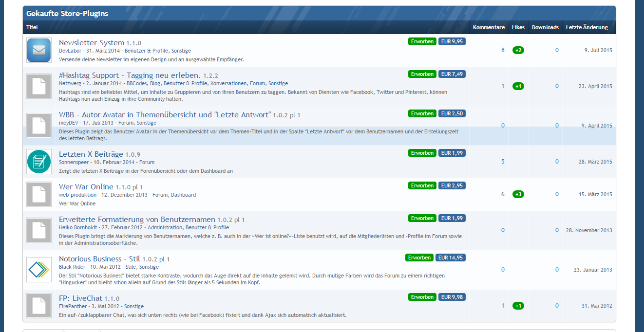Click the Erworben badge for FP: LiveChat
This screenshot has height=332, width=644.
(422, 297)
